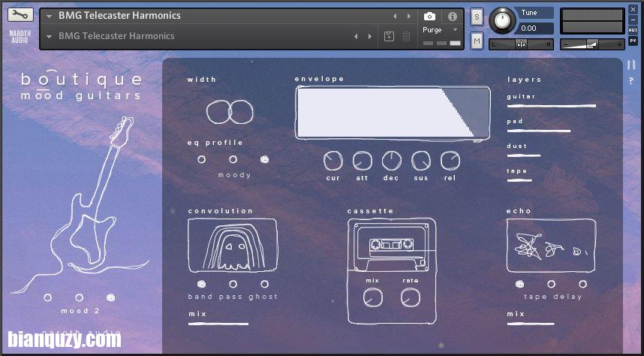
Task: Adjust the pad layer slider
Action: click(x=539, y=131)
